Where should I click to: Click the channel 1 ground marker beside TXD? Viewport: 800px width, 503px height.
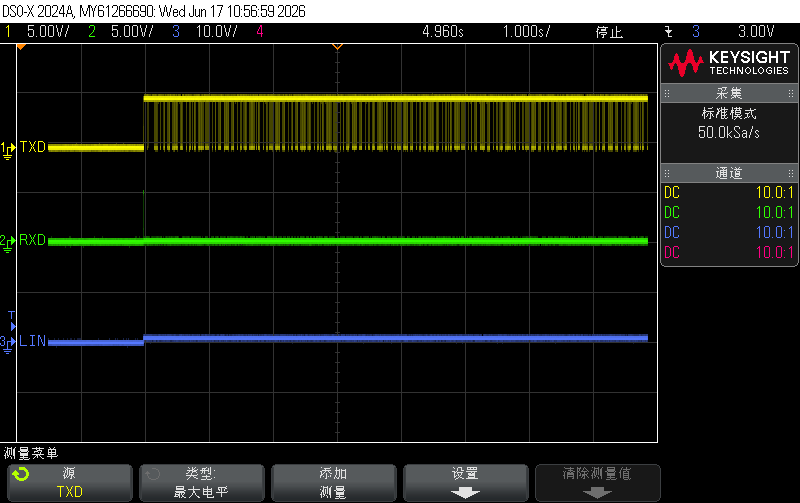pos(8,150)
